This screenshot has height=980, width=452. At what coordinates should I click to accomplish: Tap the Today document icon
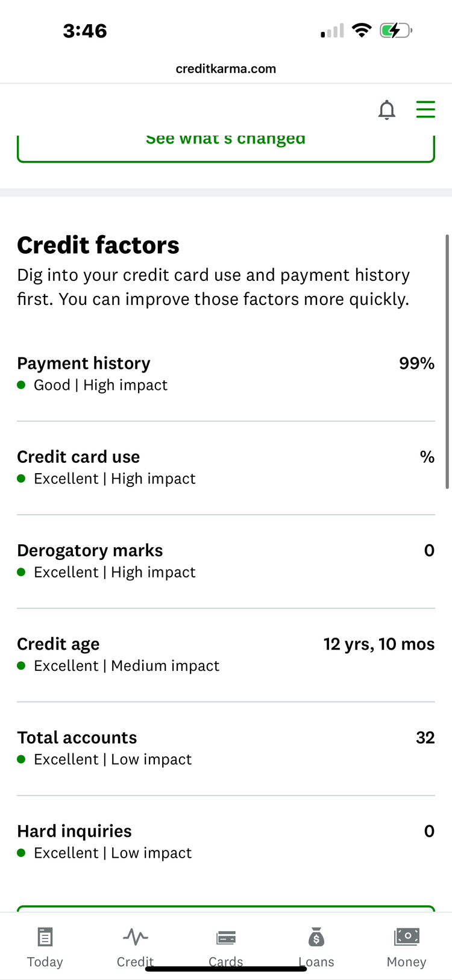click(45, 937)
